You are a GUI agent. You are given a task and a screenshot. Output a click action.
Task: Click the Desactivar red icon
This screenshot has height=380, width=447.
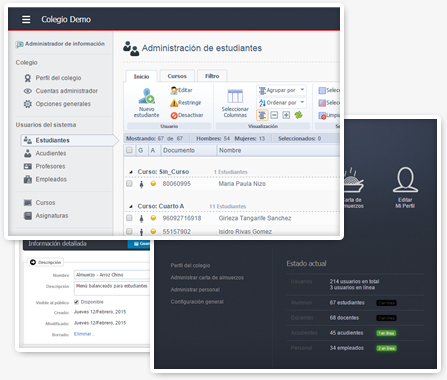(174, 115)
